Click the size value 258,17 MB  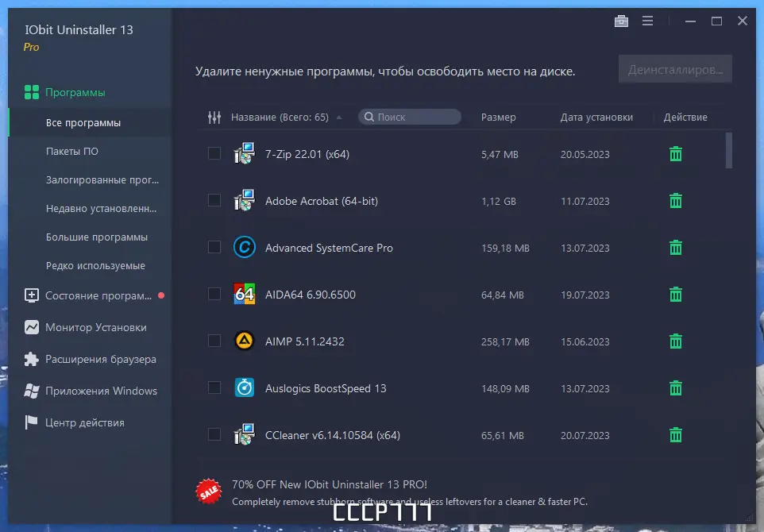(505, 342)
